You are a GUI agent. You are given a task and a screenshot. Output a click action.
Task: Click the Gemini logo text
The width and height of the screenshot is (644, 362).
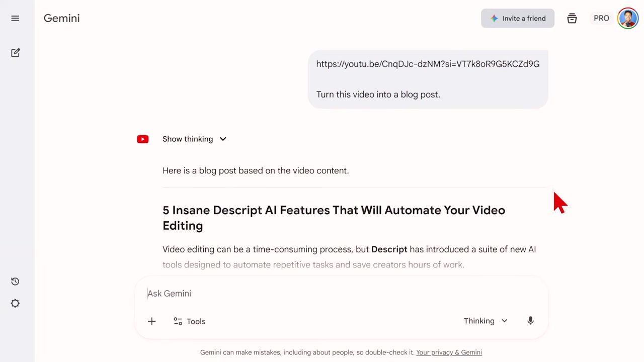coord(61,19)
